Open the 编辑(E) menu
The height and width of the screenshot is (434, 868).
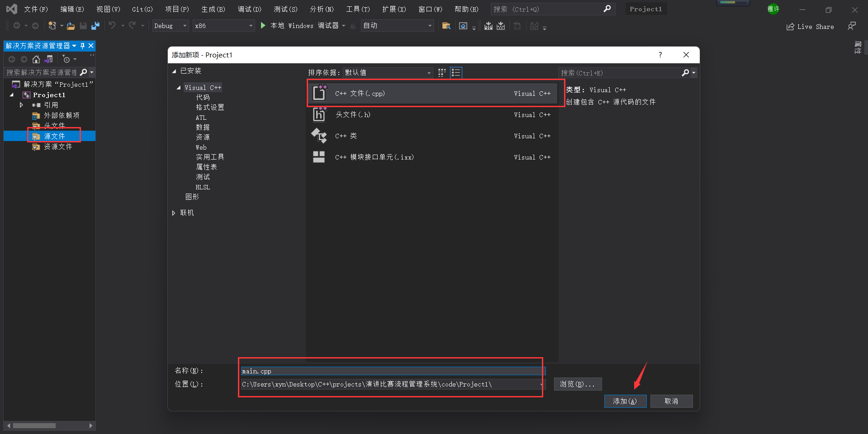72,9
